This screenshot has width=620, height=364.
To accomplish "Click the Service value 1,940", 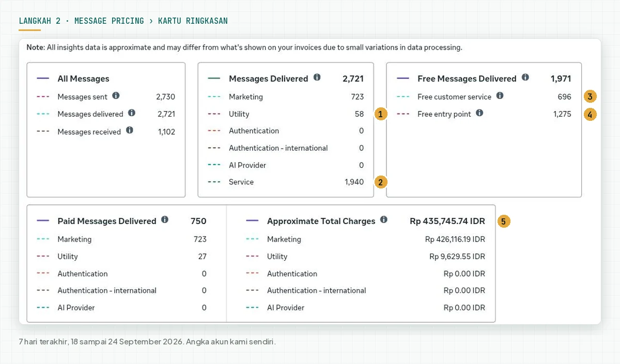I will [x=354, y=182].
